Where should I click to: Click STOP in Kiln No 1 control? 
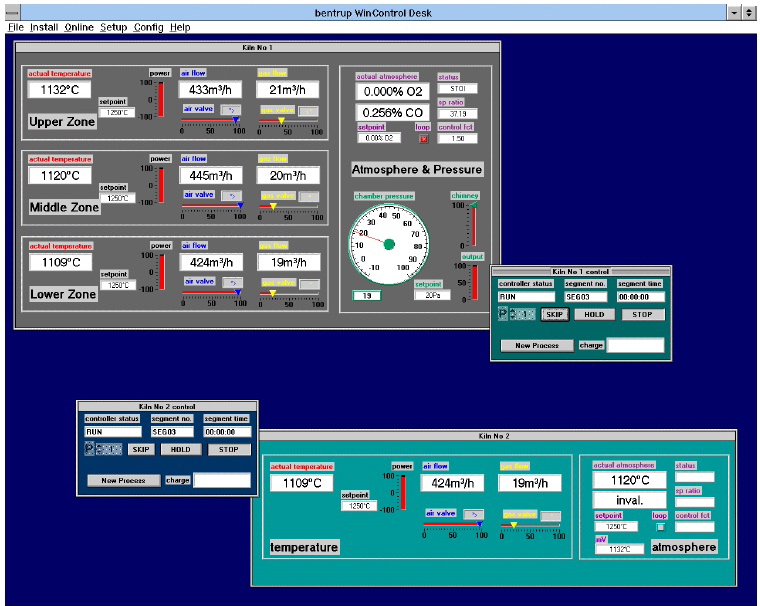(642, 314)
